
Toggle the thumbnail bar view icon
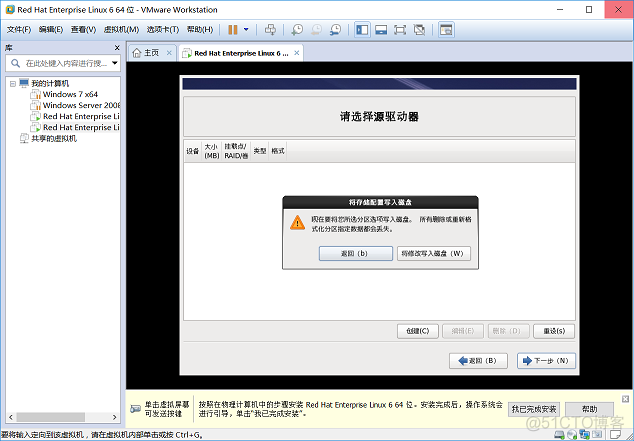381,30
